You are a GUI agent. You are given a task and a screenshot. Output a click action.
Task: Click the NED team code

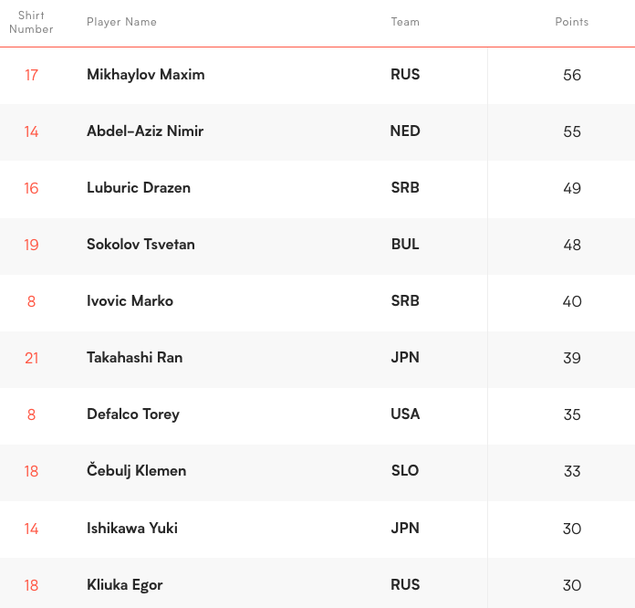point(405,131)
